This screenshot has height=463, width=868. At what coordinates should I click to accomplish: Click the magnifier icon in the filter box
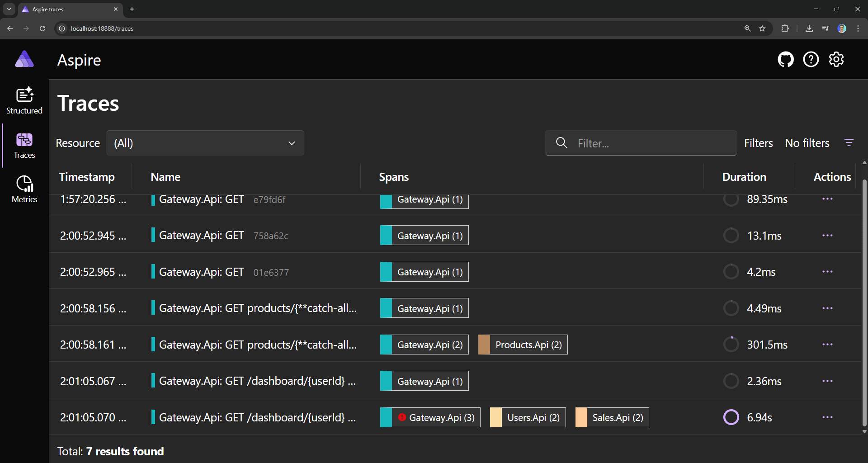tap(561, 143)
